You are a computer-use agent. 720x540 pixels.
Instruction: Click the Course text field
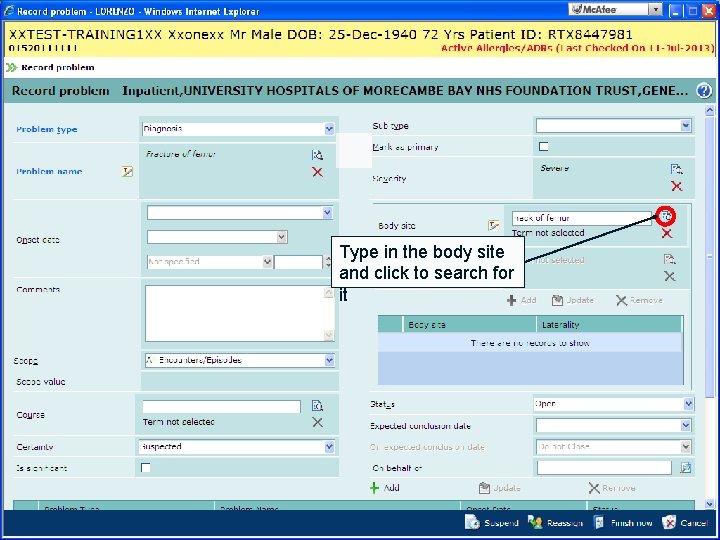click(221, 406)
